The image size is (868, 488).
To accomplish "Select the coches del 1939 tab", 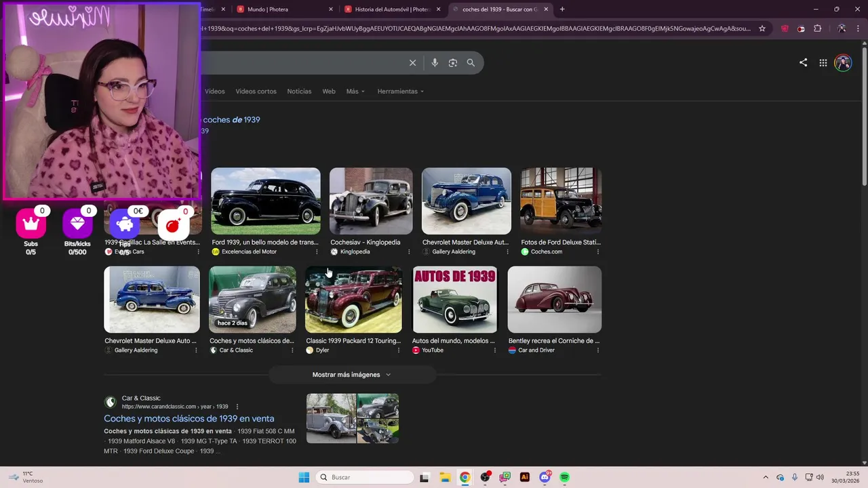I will (500, 9).
